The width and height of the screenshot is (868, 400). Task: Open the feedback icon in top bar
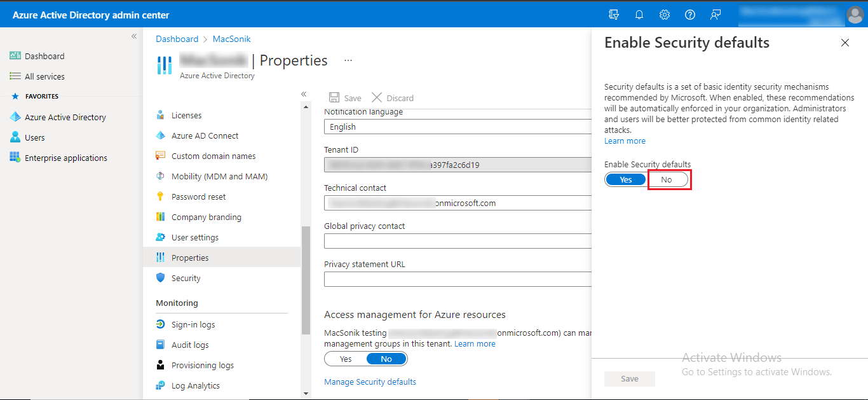[x=715, y=15]
